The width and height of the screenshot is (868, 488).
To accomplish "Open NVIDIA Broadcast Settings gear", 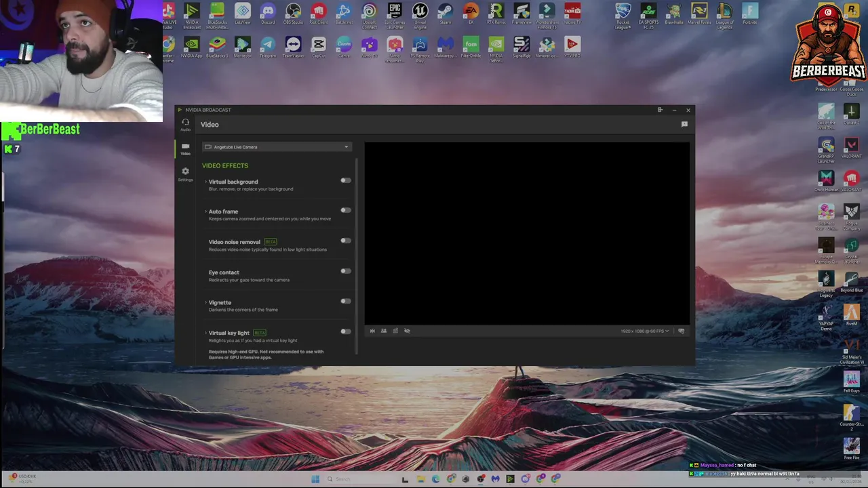I will tap(185, 174).
